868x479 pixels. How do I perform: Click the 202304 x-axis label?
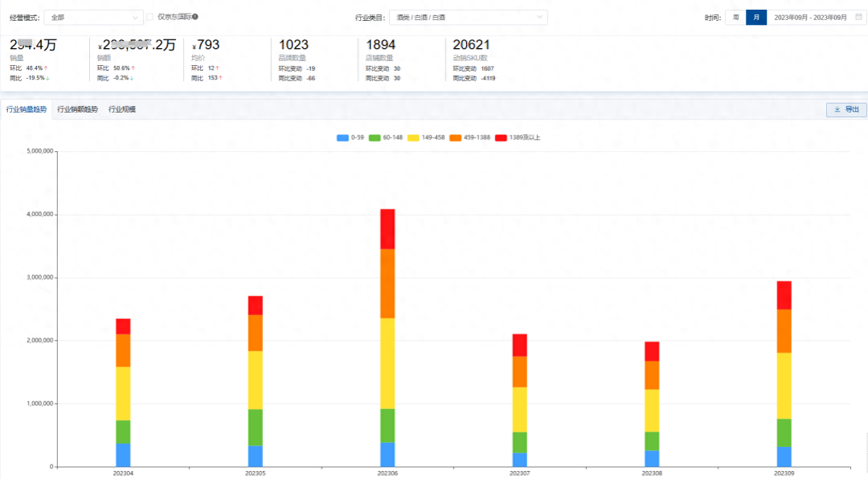[123, 473]
